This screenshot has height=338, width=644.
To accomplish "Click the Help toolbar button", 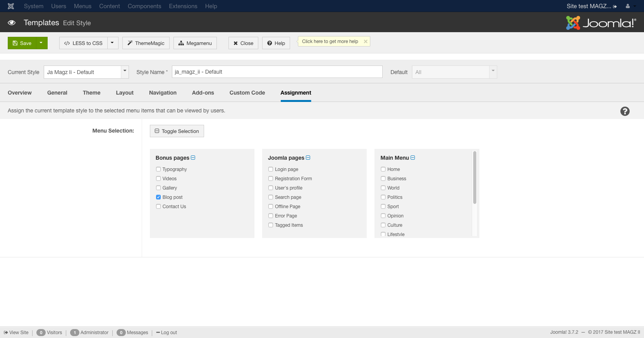I will pos(276,43).
